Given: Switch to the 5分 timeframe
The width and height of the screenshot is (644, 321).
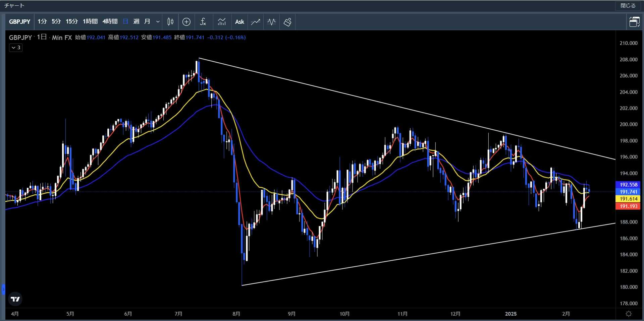Looking at the screenshot, I should pos(56,22).
